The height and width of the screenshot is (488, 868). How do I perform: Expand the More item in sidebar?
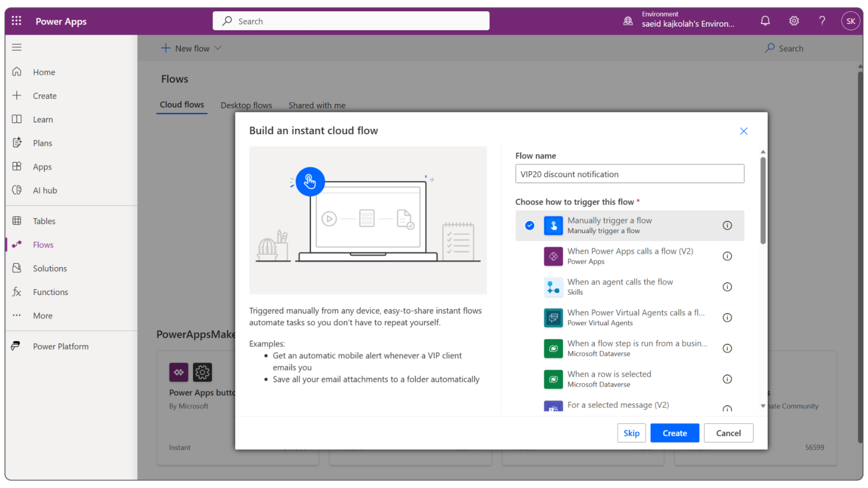[43, 315]
